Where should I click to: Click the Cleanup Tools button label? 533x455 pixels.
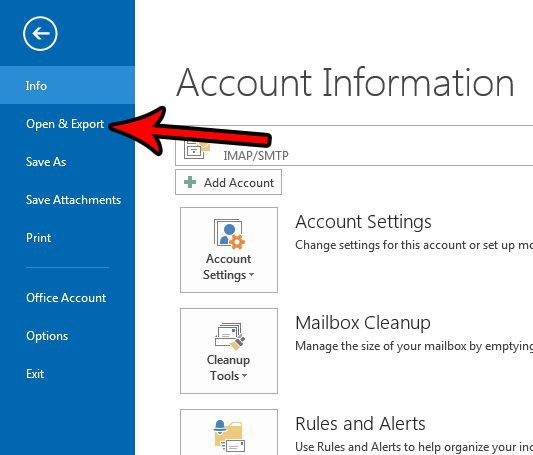[x=228, y=368]
